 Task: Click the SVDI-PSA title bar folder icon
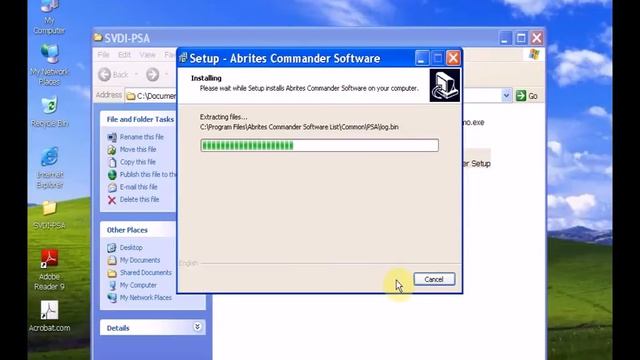click(98, 38)
